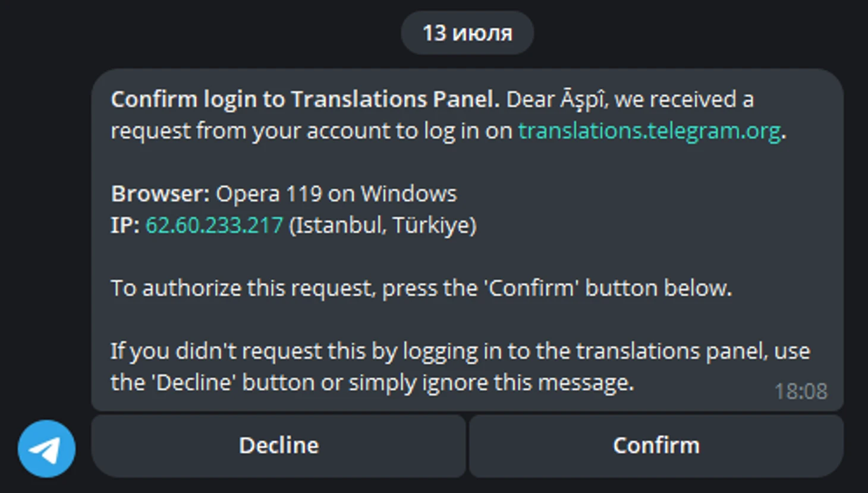Click the "(Istanbul, Türkiye)" location text

tap(382, 226)
